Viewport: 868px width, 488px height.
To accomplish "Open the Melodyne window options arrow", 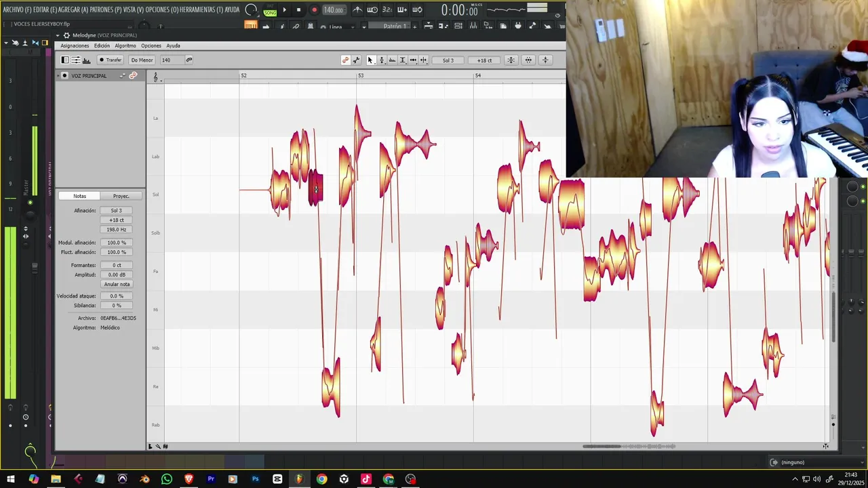I will tap(58, 35).
